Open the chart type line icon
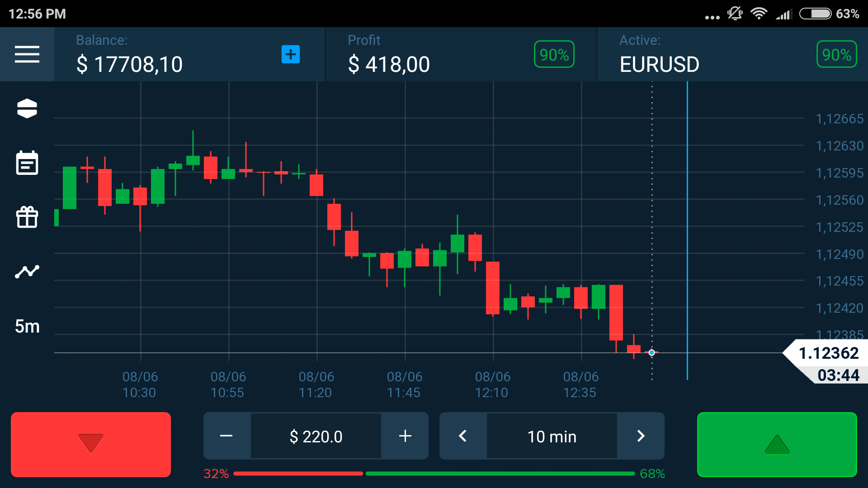 coord(27,272)
